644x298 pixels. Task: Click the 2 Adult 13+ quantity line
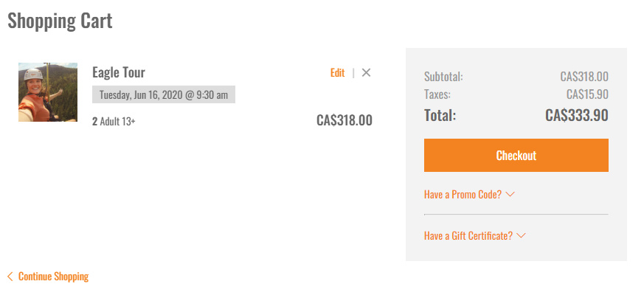point(114,122)
